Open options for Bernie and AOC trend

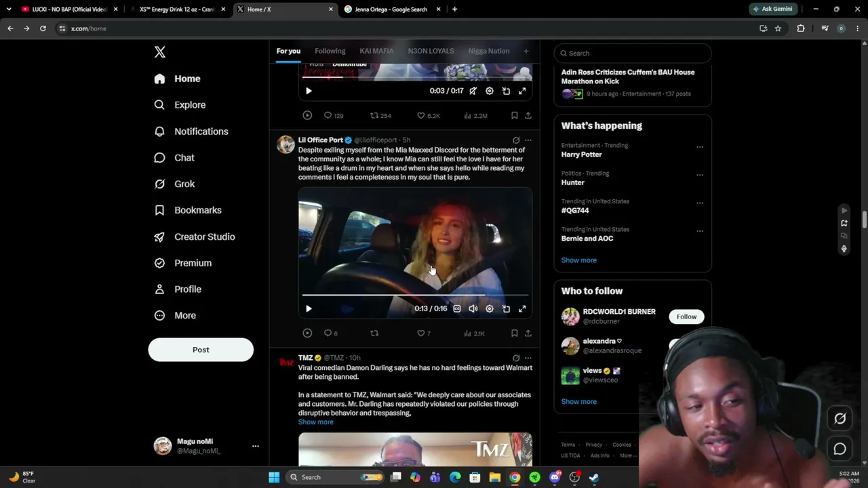click(700, 230)
